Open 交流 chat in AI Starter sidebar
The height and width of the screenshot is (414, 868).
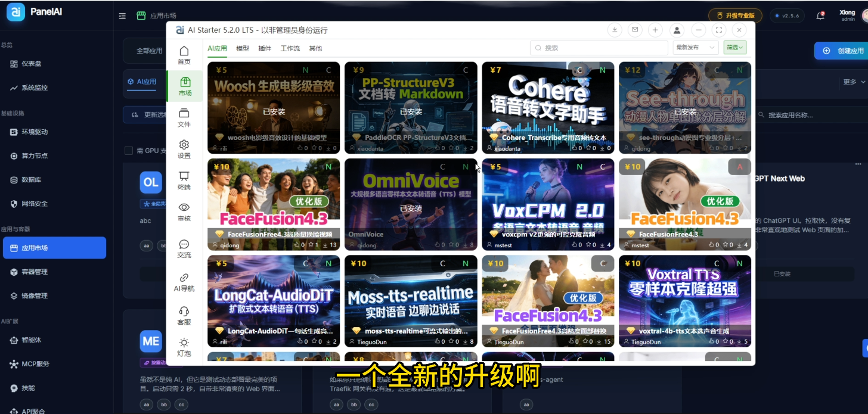(184, 249)
